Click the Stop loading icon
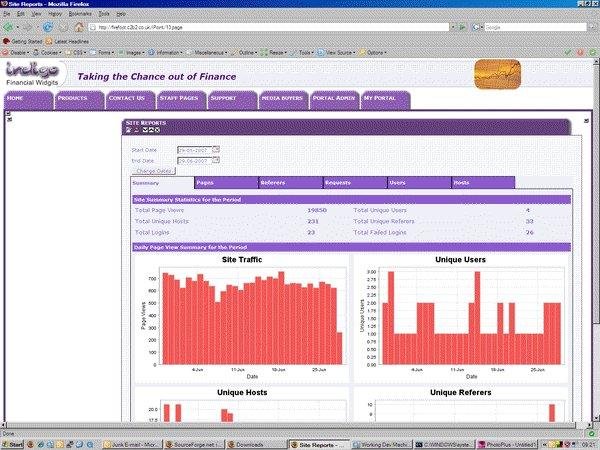The height and width of the screenshot is (450, 600). tap(64, 27)
